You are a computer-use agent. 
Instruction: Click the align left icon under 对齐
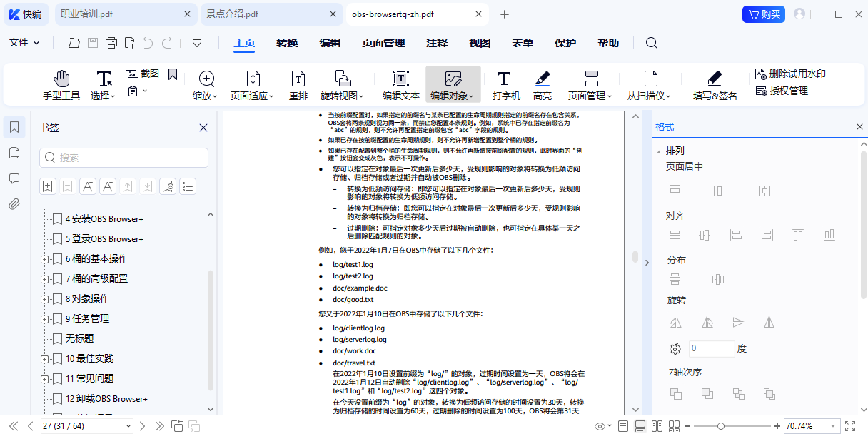pyautogui.click(x=737, y=235)
